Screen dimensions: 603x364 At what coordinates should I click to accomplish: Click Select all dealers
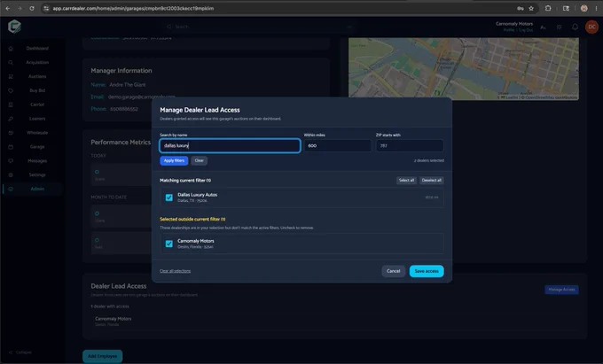(x=406, y=180)
